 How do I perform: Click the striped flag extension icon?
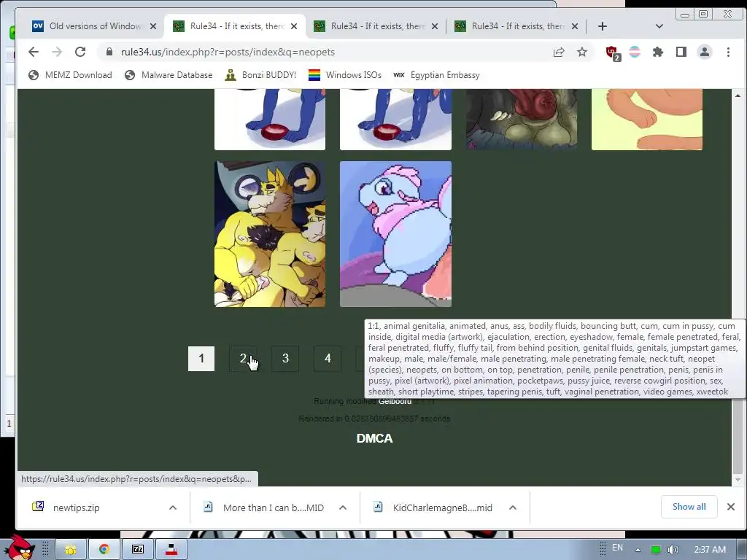coord(635,52)
